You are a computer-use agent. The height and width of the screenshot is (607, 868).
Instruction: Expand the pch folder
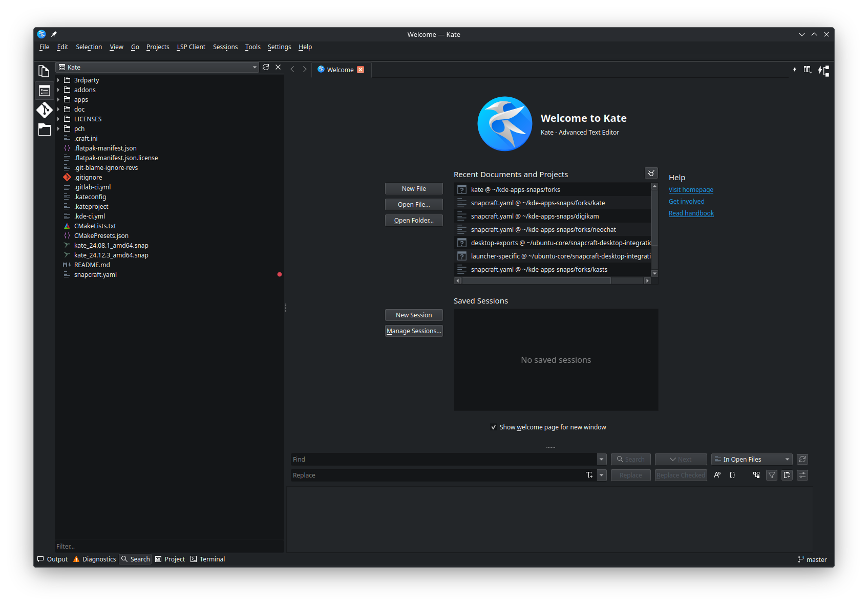[58, 129]
